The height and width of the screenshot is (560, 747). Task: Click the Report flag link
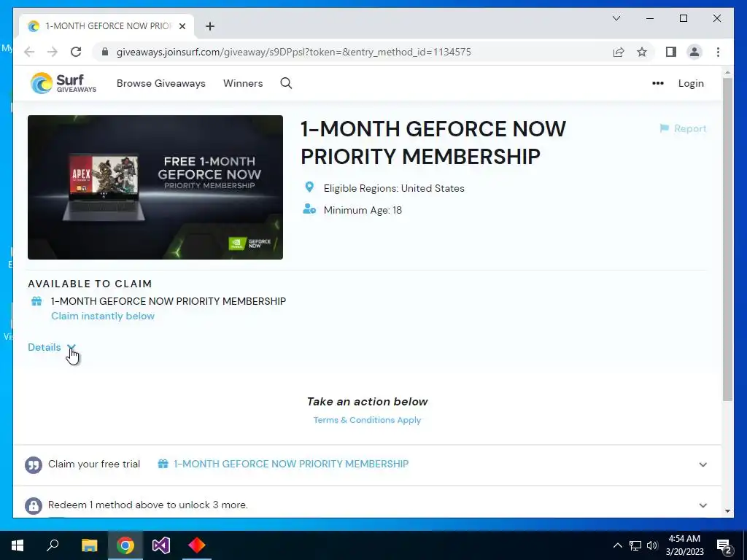pos(683,128)
